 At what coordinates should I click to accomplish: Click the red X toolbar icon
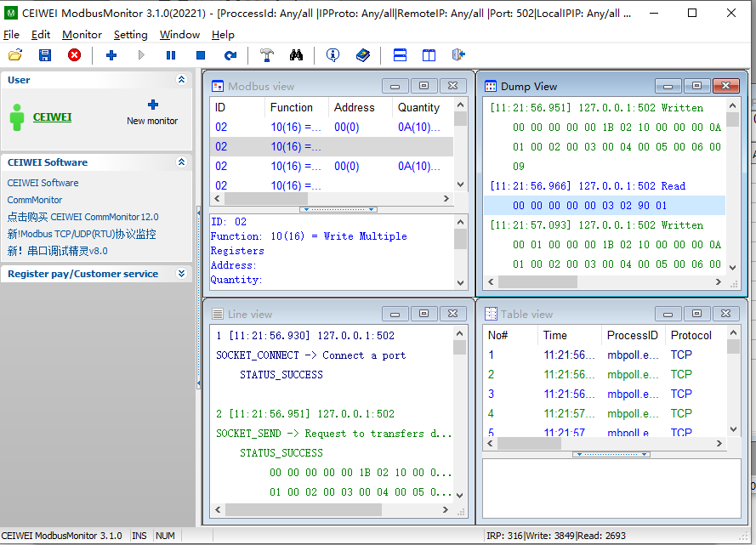pyautogui.click(x=74, y=55)
